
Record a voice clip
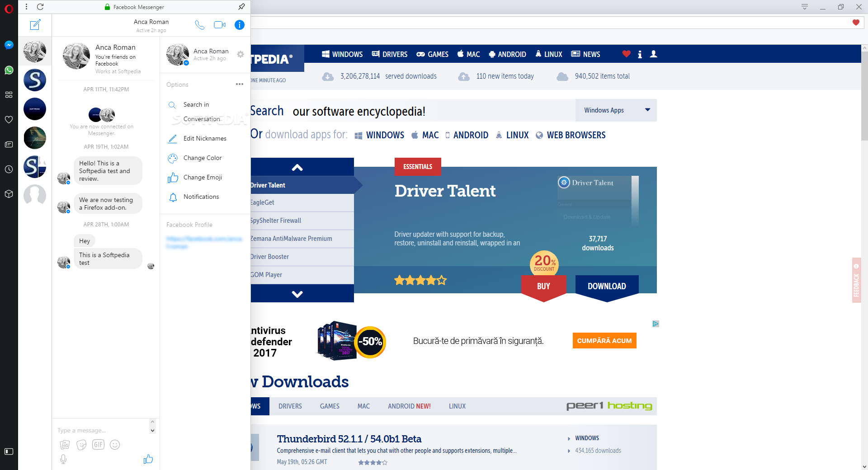click(x=63, y=459)
